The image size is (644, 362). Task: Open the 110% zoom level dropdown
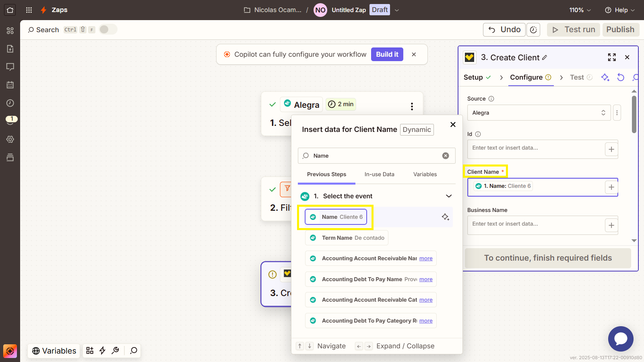coord(580,10)
